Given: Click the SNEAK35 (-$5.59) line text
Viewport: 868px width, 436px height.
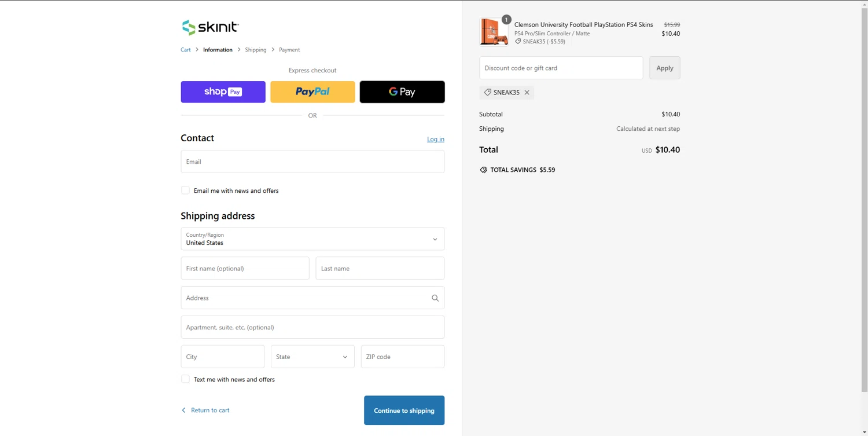Looking at the screenshot, I should pyautogui.click(x=544, y=42).
